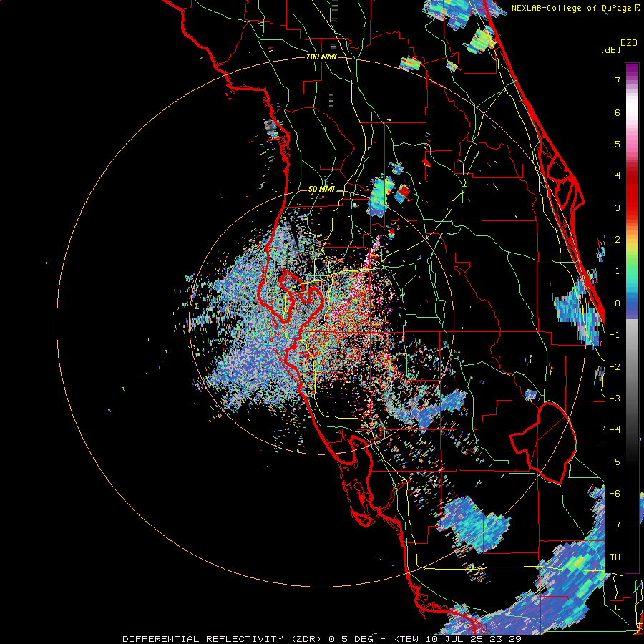
Task: Click the 7 value on the color scale
Action: pyautogui.click(x=618, y=80)
